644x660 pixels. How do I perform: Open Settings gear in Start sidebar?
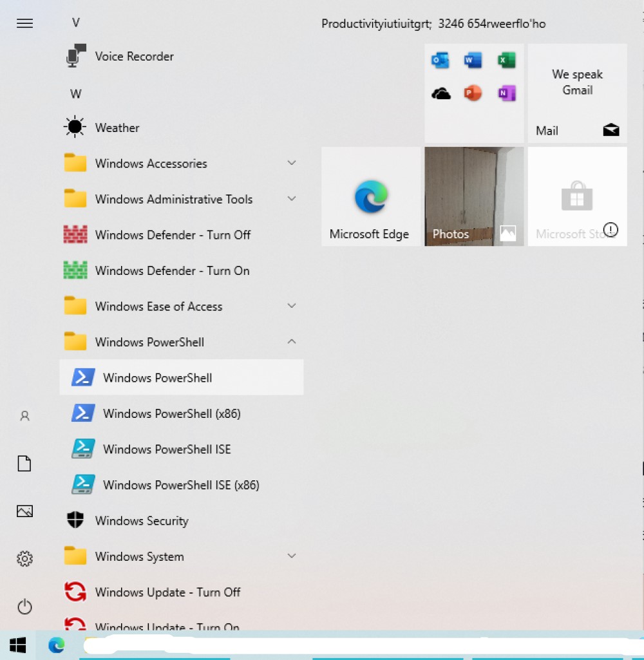click(25, 558)
